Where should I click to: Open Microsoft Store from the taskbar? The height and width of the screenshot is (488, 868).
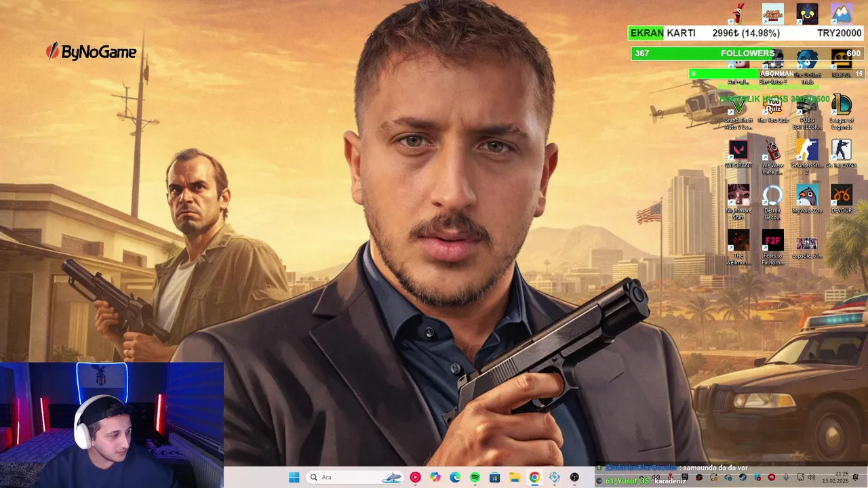coord(495,478)
